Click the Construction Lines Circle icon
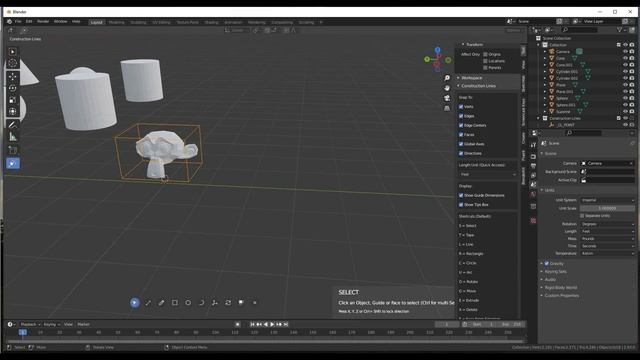 coord(188,303)
